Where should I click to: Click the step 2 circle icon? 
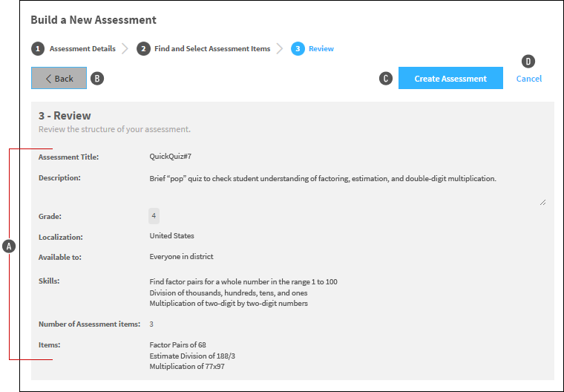[143, 48]
